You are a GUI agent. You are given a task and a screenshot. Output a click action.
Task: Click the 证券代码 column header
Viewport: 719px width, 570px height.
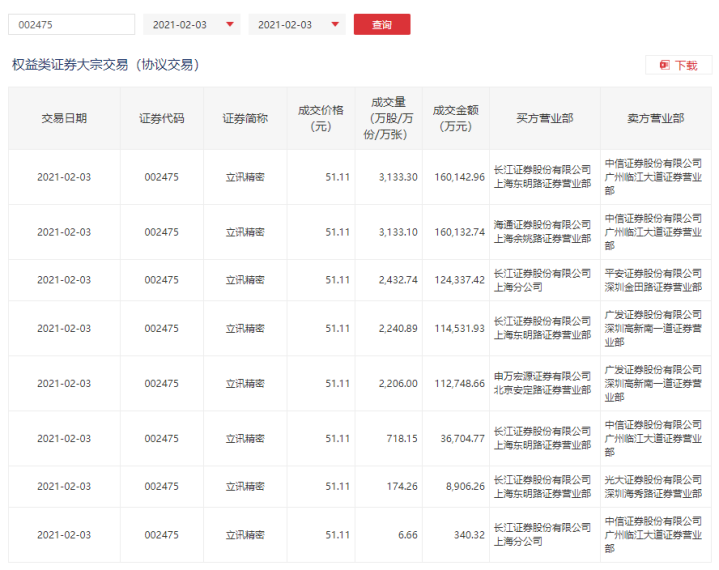(161, 118)
